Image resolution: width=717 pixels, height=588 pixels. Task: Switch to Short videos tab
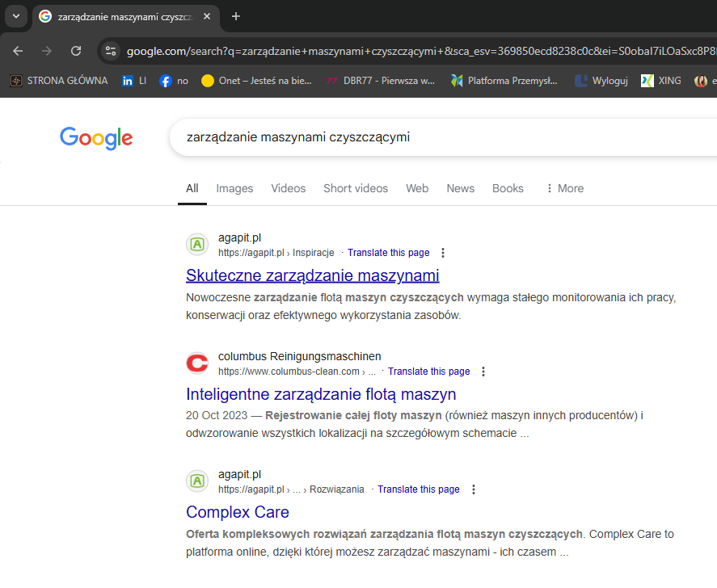point(356,189)
